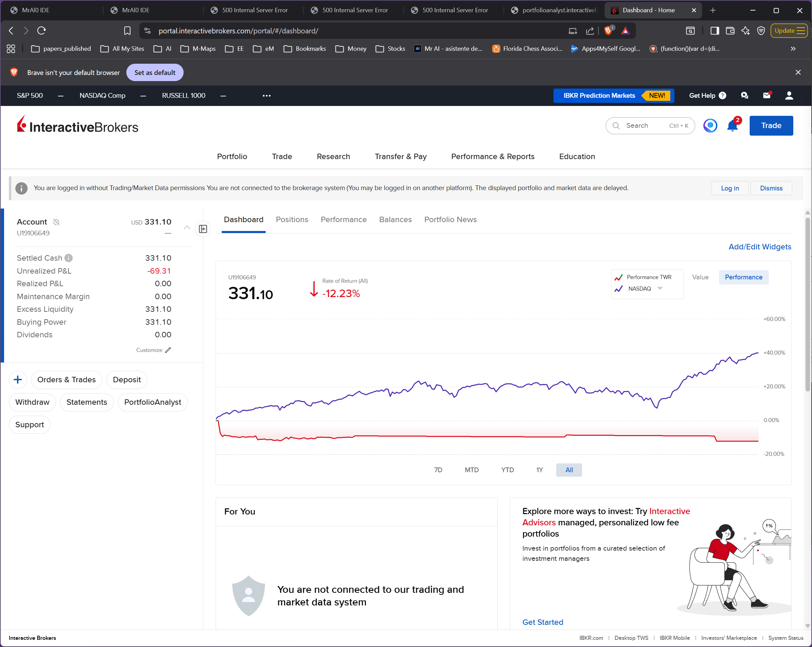Click the Settled Cash info icon

click(68, 258)
